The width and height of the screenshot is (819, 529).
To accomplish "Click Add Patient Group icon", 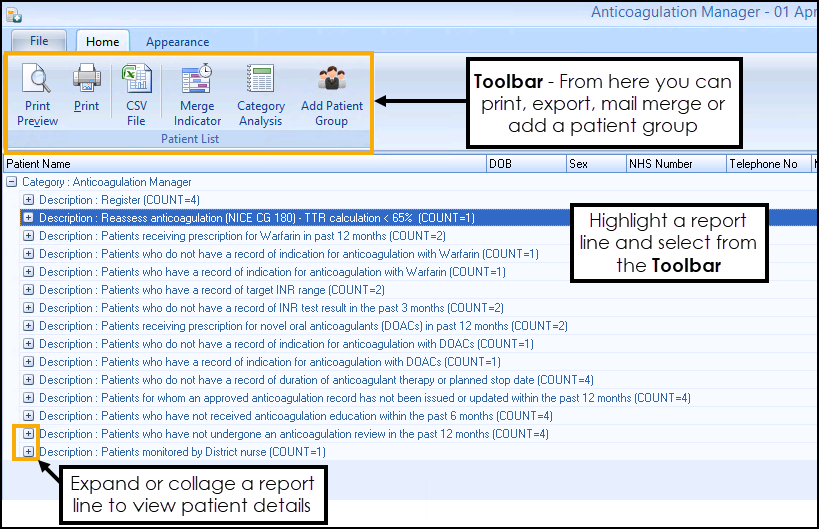I will pos(331,95).
